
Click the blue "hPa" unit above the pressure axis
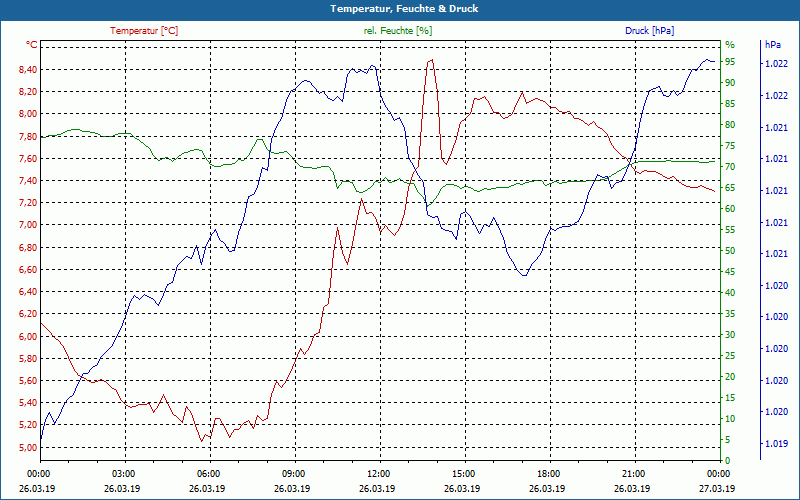pyautogui.click(x=772, y=45)
